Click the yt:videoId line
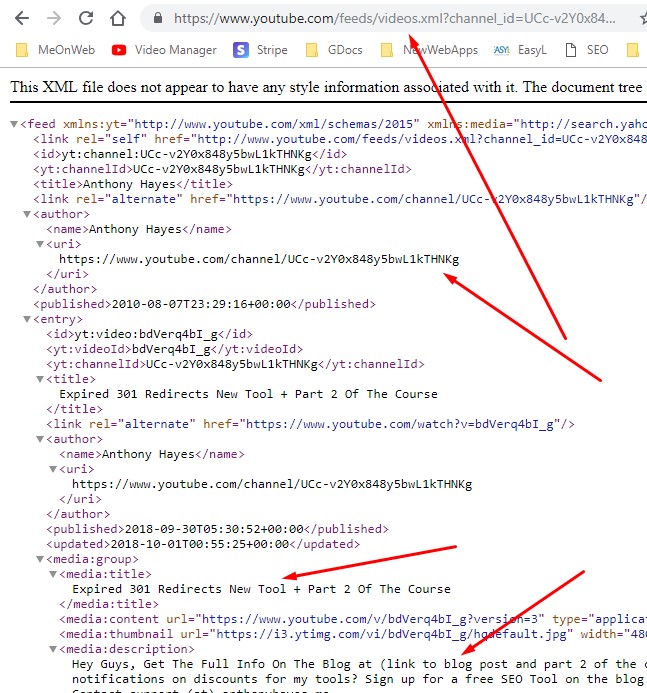Viewport: 647px width, 693px height. (175, 349)
